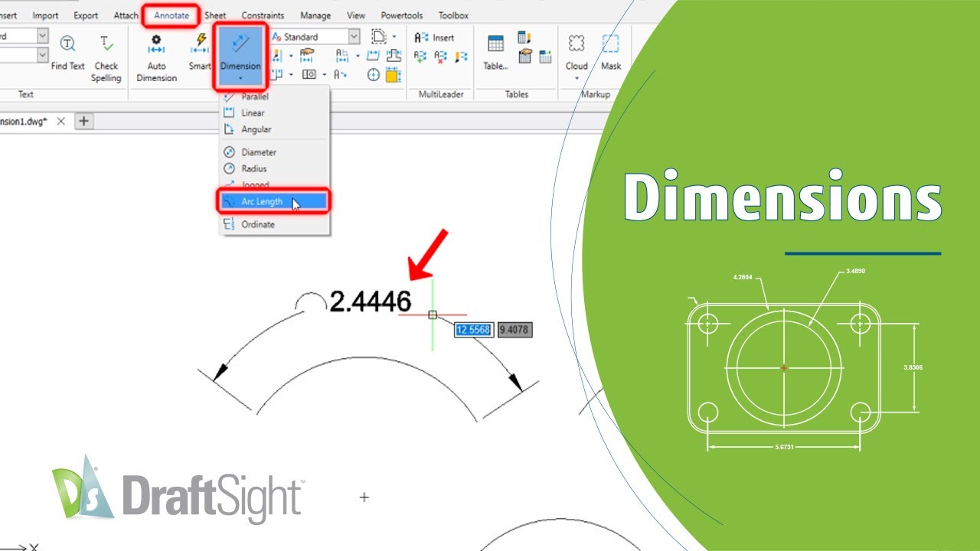Open the Annotate ribbon tab
Screen dimensions: 980x551
tap(171, 15)
